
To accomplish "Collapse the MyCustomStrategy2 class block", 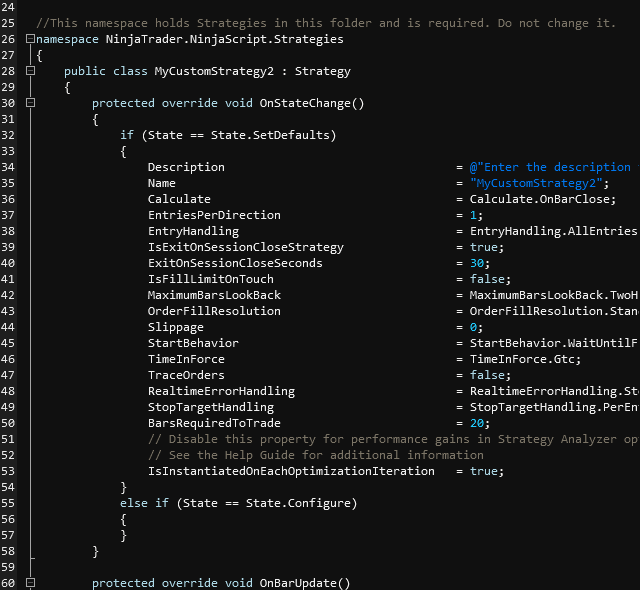I will [30, 71].
